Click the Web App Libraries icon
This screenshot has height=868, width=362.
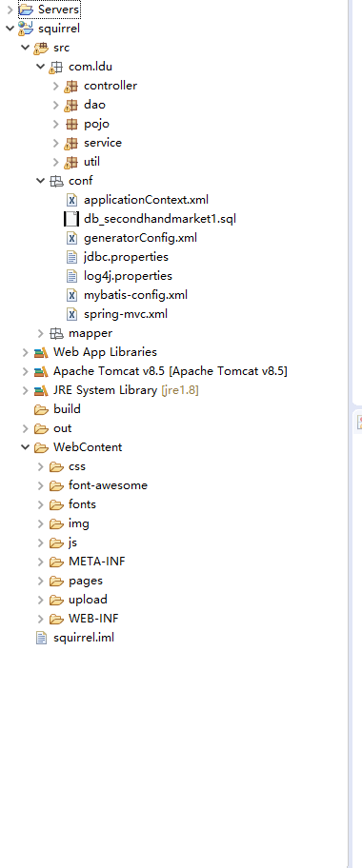[x=41, y=352]
